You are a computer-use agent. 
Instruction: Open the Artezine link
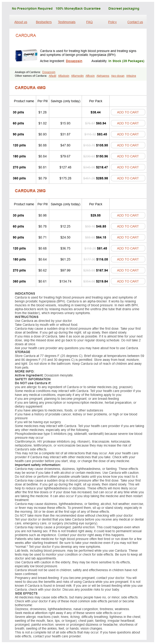point(131,76)
